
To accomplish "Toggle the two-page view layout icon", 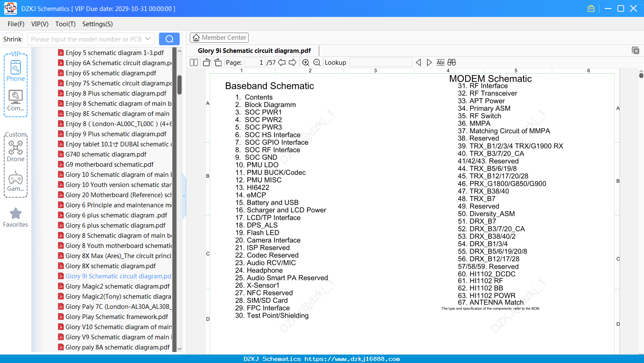I will point(194,63).
